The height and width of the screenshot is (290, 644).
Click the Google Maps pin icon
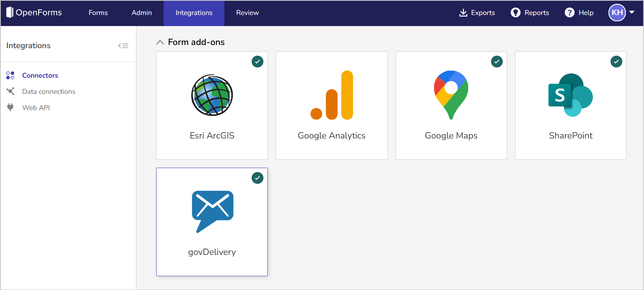click(x=451, y=95)
